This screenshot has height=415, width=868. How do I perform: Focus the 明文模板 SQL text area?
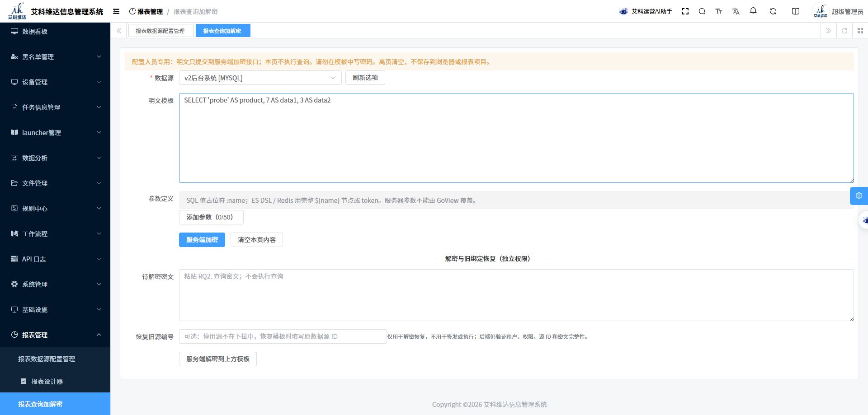516,138
